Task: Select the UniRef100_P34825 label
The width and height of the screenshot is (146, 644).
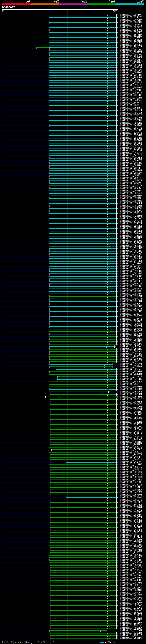Action: 131,424
